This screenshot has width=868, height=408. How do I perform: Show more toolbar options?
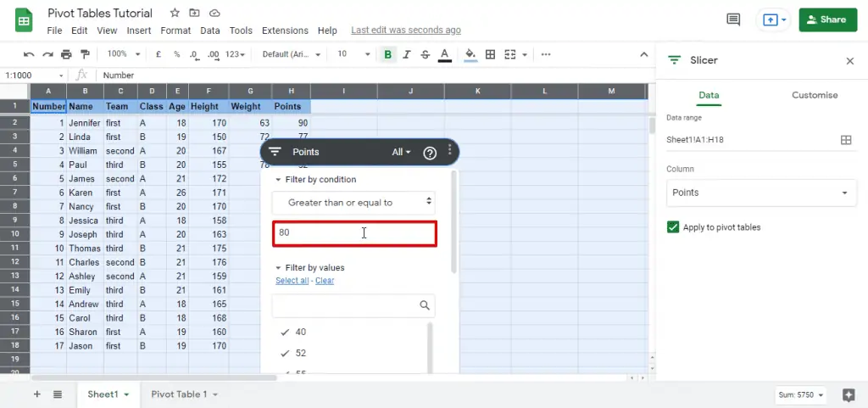tap(546, 54)
